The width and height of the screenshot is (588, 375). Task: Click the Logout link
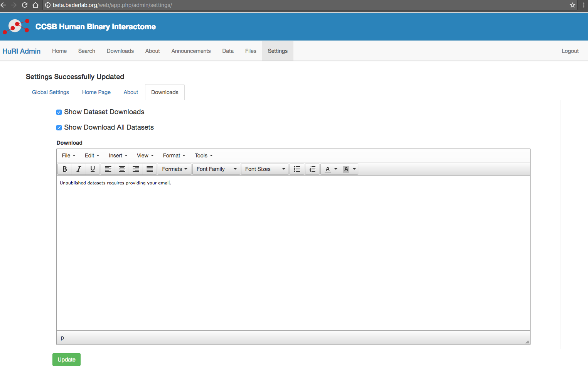(x=570, y=51)
